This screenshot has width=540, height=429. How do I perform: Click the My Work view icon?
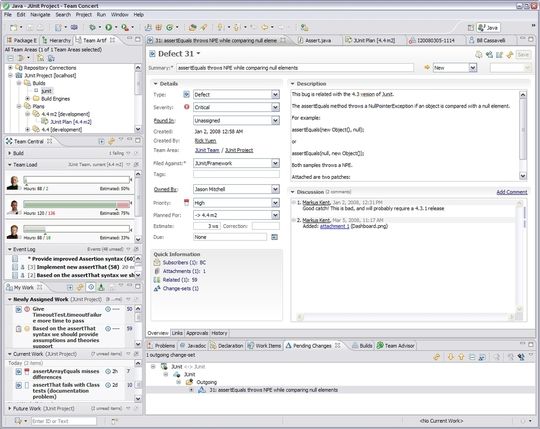pos(9,287)
